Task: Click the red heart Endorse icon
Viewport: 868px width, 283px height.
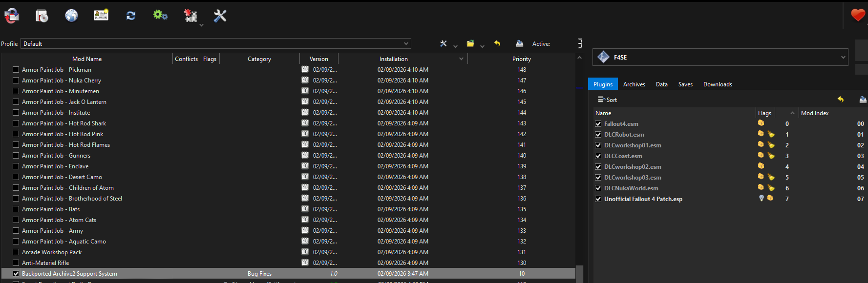Action: [858, 15]
